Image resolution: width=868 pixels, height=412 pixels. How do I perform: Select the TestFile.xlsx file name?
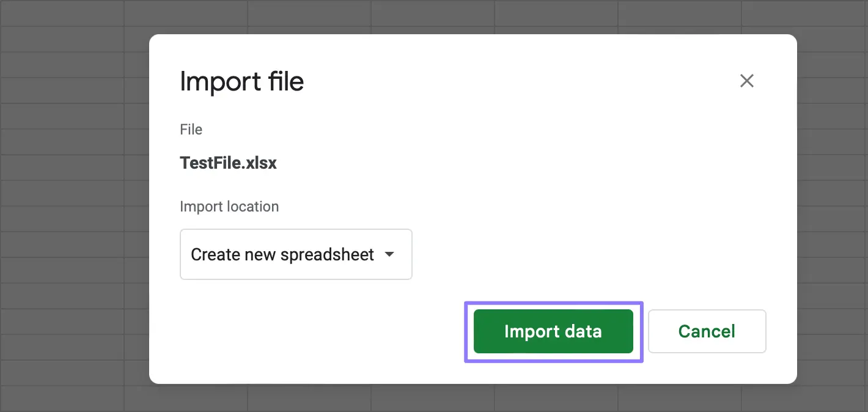pos(228,163)
